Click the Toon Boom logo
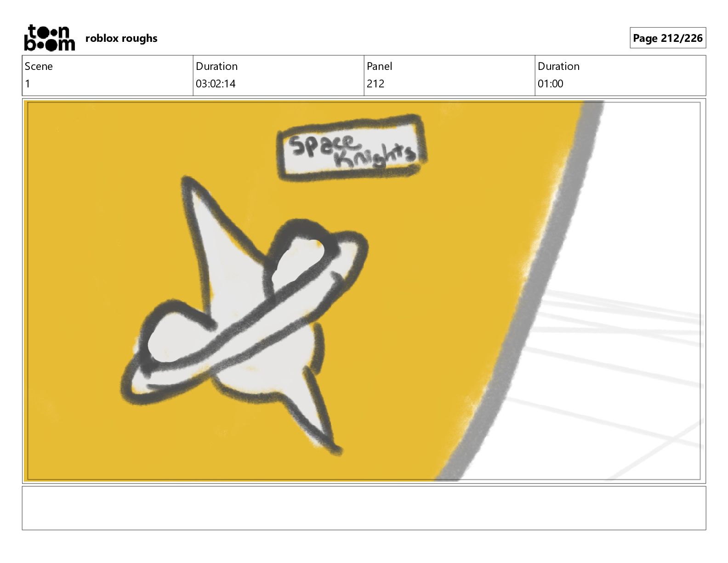This screenshot has width=728, height=563. coord(49,38)
